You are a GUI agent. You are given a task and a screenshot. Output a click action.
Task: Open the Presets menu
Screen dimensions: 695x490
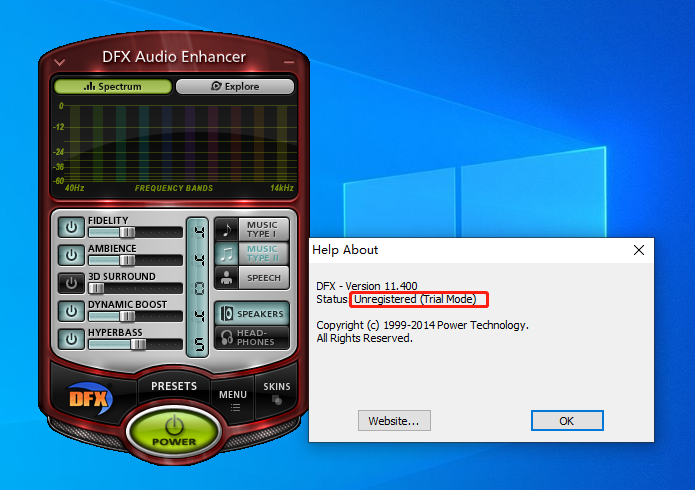click(x=174, y=386)
